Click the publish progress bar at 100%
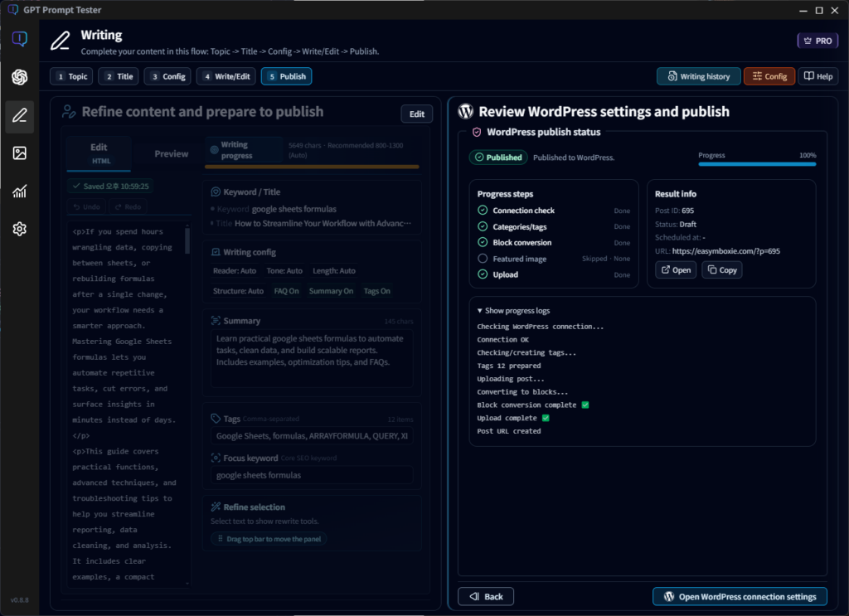This screenshot has width=849, height=616. click(x=757, y=164)
